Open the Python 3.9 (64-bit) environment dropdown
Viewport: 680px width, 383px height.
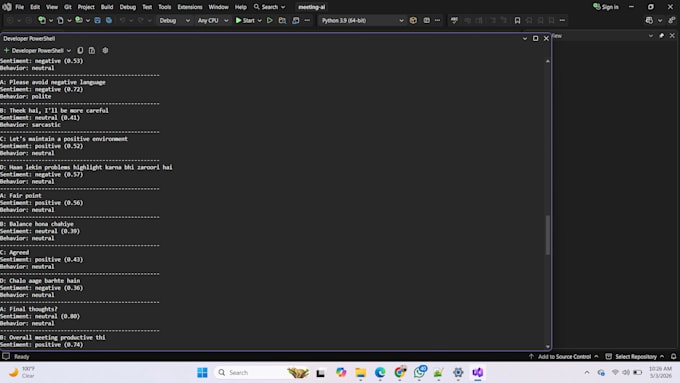362,20
